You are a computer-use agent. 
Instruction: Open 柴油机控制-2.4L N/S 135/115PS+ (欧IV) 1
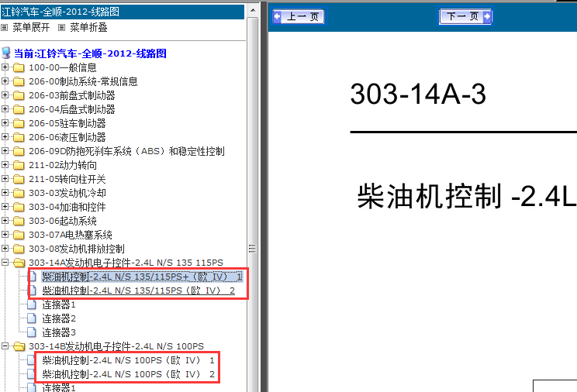click(142, 277)
